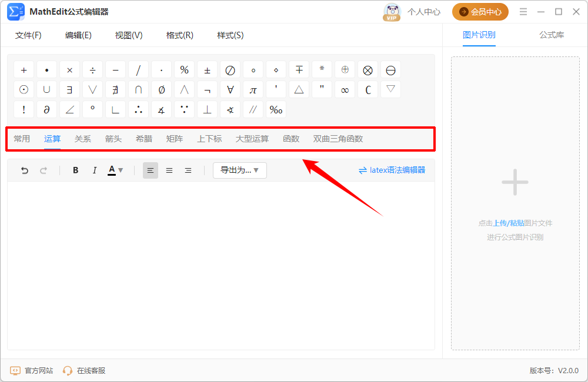The height and width of the screenshot is (382, 588).
Task: Open 在线客服 online support
Action: [84, 371]
